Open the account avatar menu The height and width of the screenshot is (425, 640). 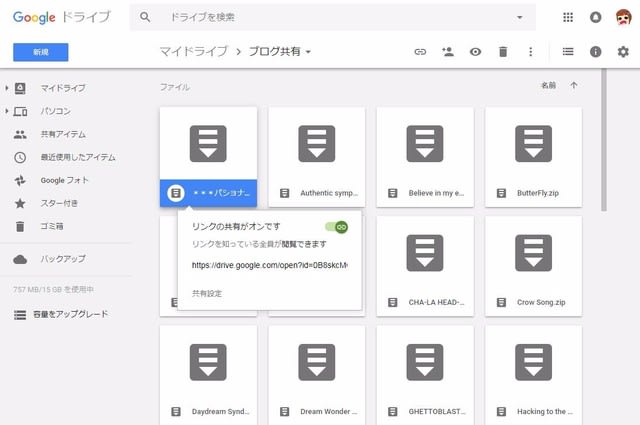click(x=623, y=17)
